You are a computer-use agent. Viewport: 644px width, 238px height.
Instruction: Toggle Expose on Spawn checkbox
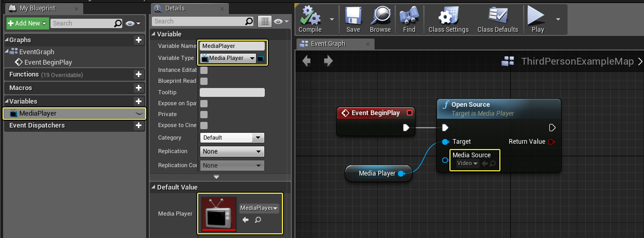point(204,103)
